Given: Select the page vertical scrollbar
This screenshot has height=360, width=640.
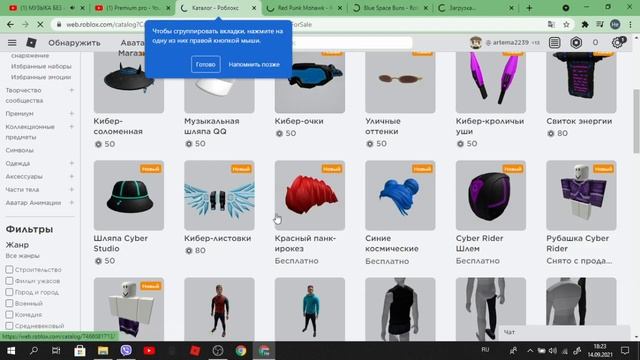Looking at the screenshot, I should 636,121.
